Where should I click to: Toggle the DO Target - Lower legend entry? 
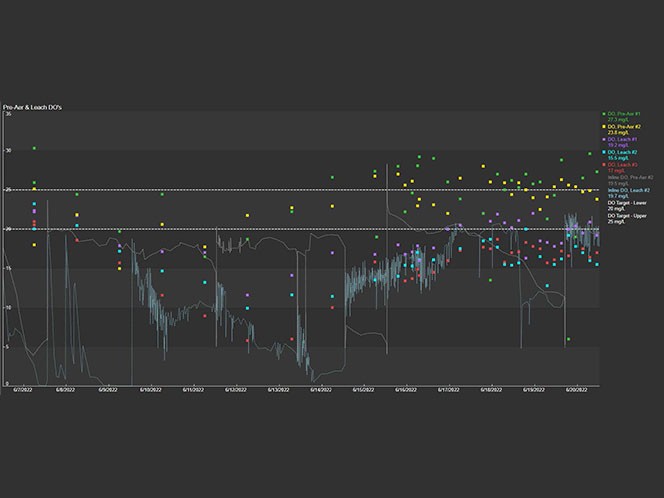627,203
